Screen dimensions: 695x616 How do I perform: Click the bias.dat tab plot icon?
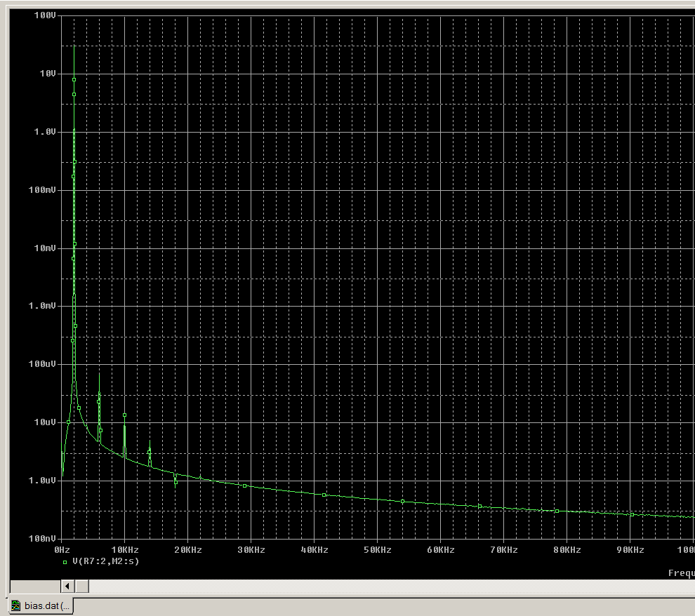tap(16, 605)
